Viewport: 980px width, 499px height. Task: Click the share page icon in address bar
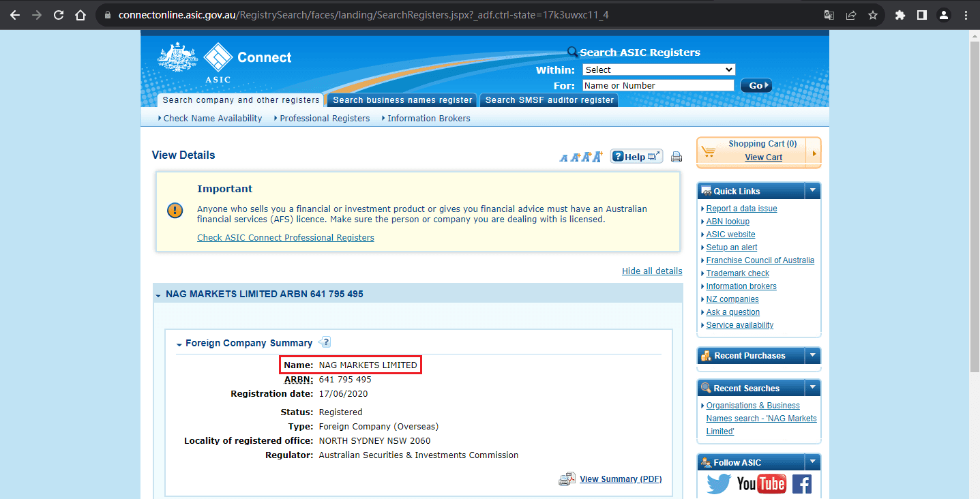pyautogui.click(x=851, y=15)
